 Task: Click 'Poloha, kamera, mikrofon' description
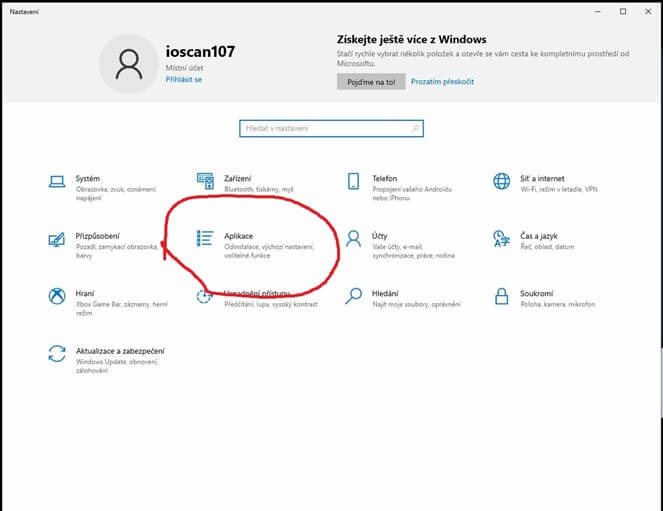point(557,304)
